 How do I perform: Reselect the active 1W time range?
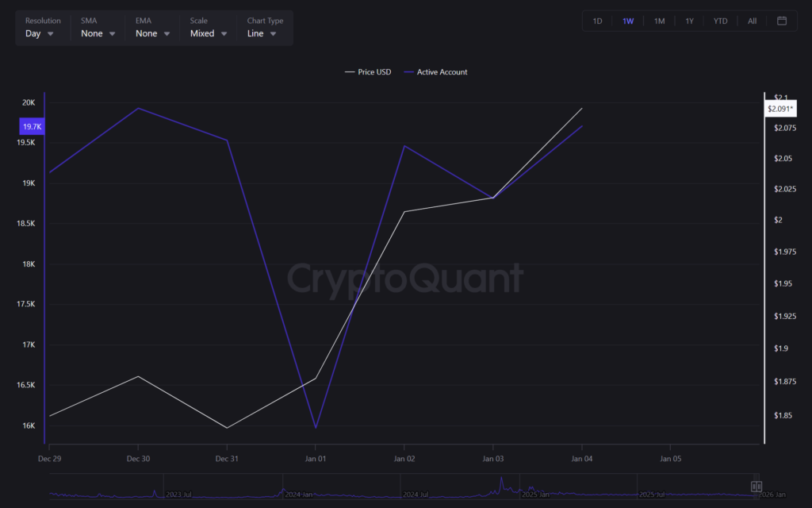(x=628, y=21)
